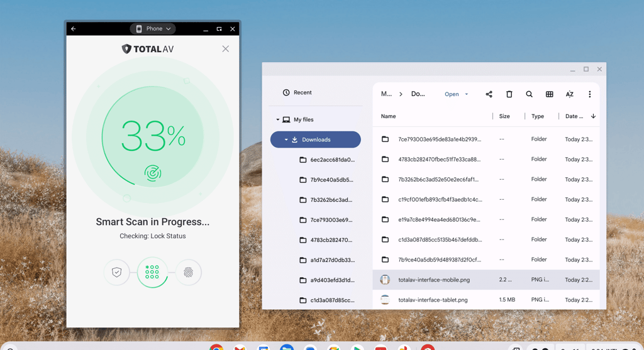Select folder 7ce793003e695de83a1e4b2939... in list
This screenshot has height=350, width=644.
click(486, 139)
